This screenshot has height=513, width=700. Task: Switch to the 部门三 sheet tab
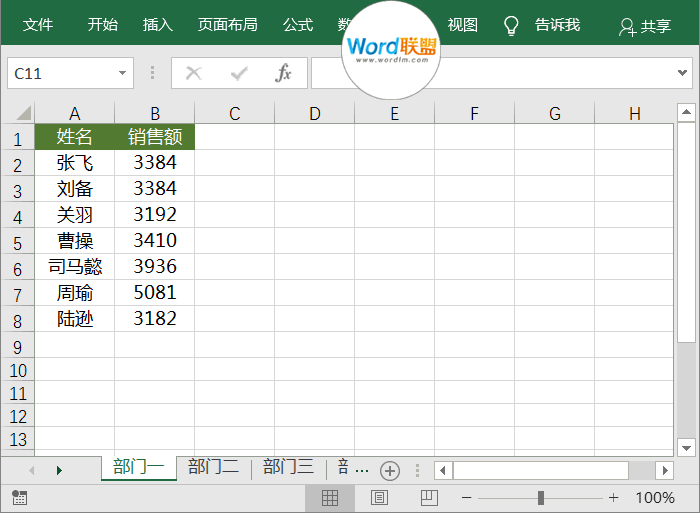[288, 467]
